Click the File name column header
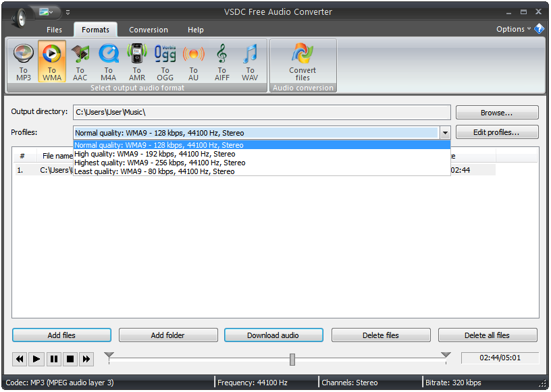Image resolution: width=551 pixels, height=392 pixels. (57, 156)
